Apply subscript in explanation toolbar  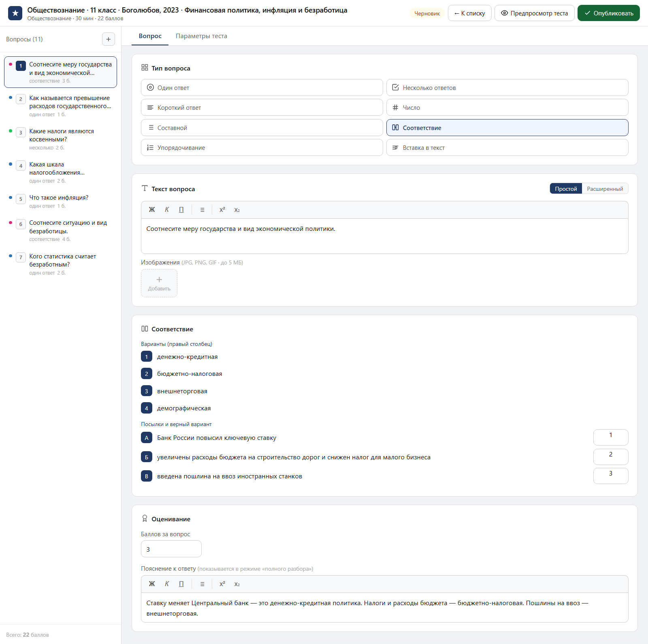pyautogui.click(x=237, y=584)
